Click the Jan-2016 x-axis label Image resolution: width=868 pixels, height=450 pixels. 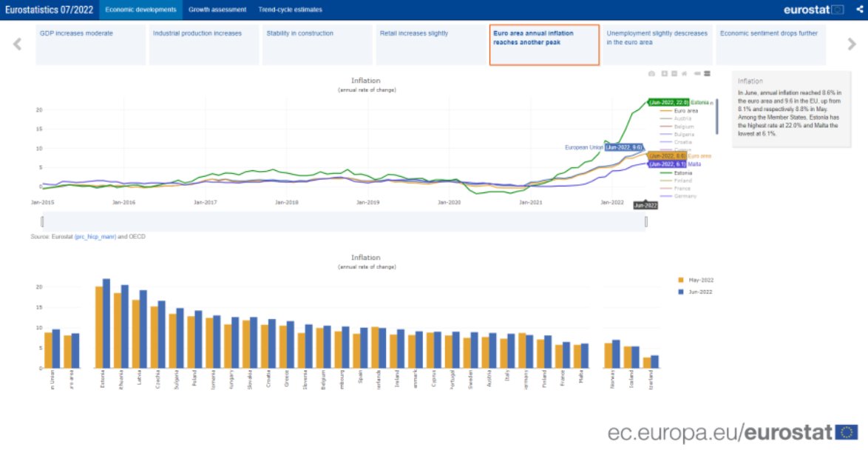pyautogui.click(x=124, y=202)
